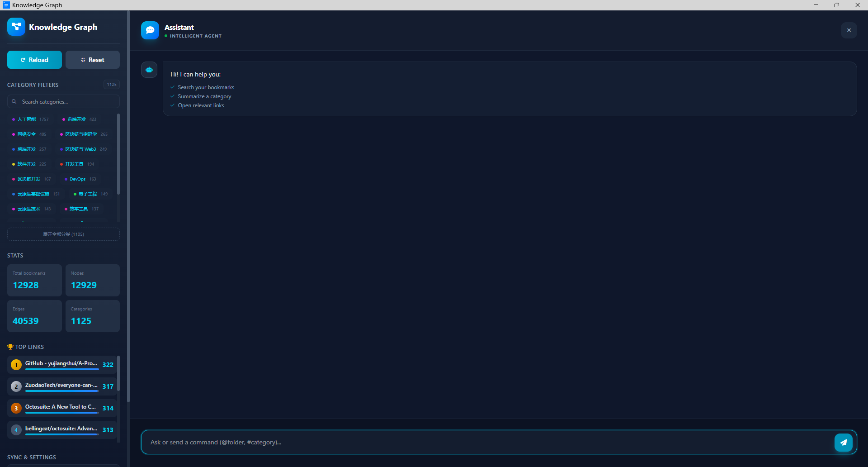Toggle the 人工智能 category filter
The height and width of the screenshot is (467, 868).
[x=30, y=119]
